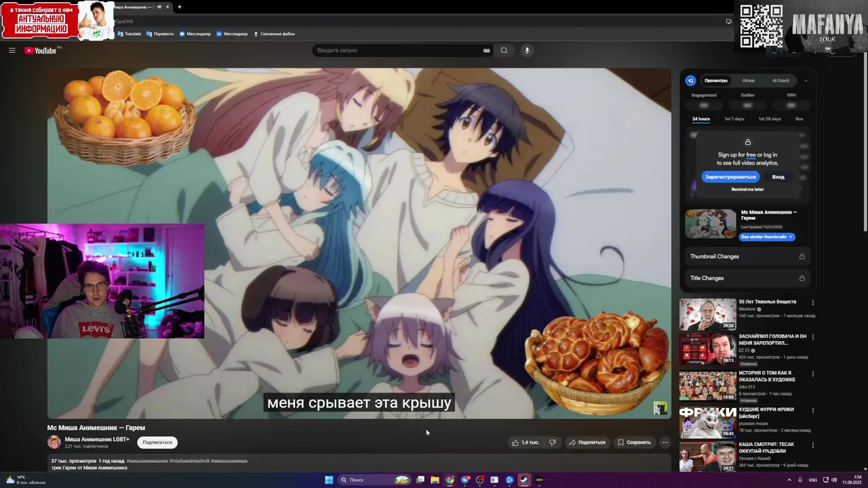Switch ENG input language in tray

tap(812, 480)
